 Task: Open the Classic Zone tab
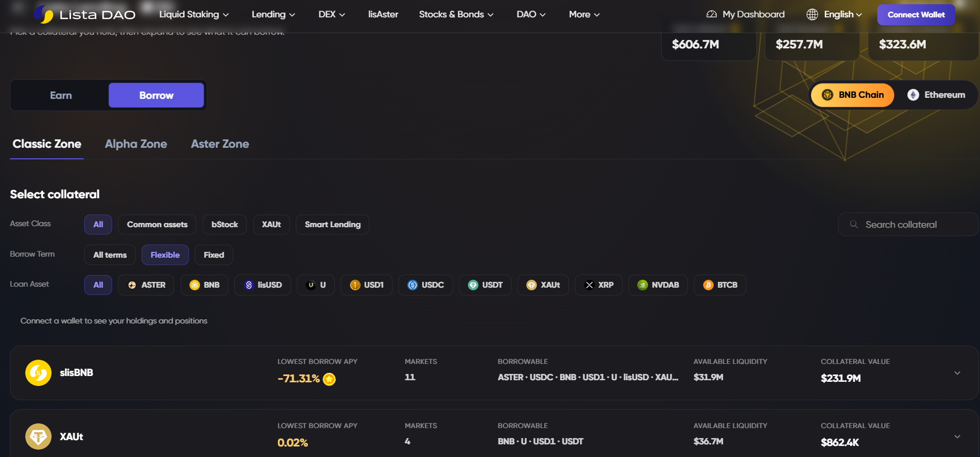(47, 144)
